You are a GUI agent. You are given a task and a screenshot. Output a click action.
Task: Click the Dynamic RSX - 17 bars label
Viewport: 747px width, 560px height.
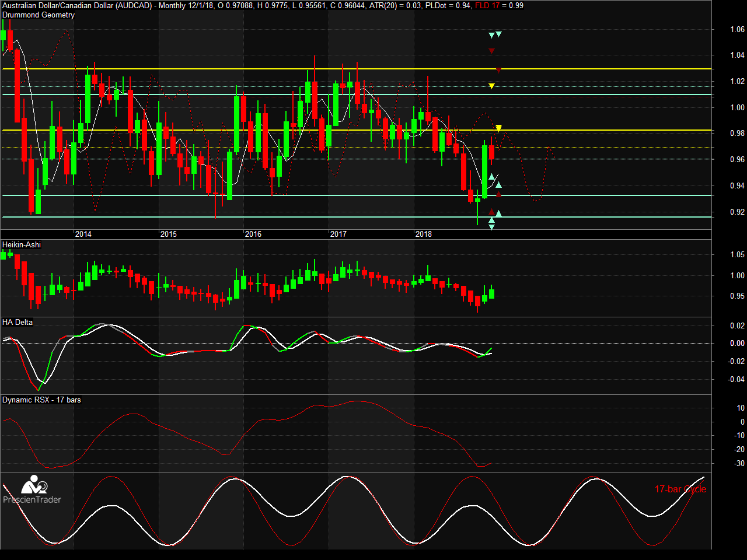[41, 400]
